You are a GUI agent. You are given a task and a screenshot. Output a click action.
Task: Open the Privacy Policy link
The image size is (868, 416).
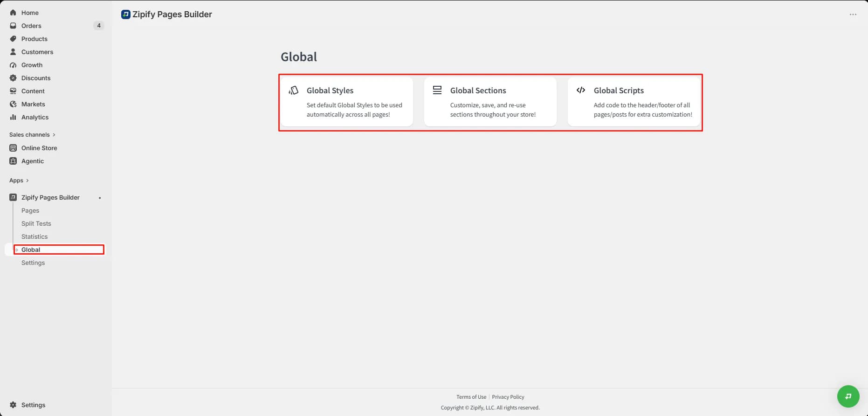coord(508,397)
